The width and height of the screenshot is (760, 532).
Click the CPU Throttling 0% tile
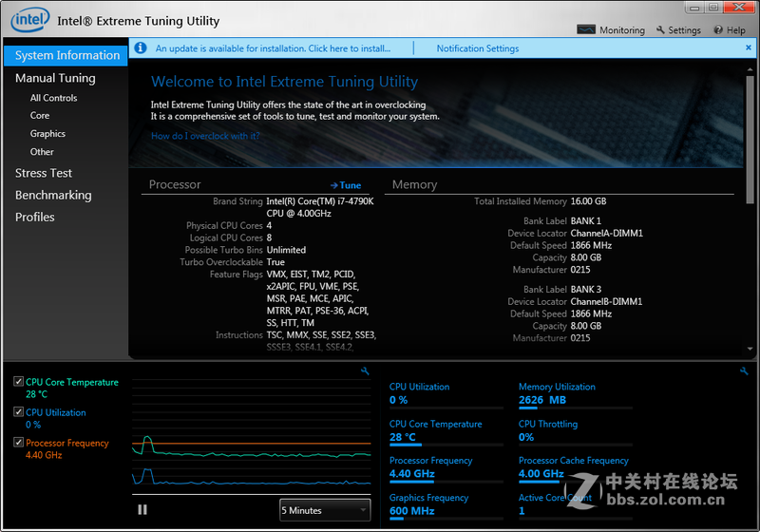(576, 431)
